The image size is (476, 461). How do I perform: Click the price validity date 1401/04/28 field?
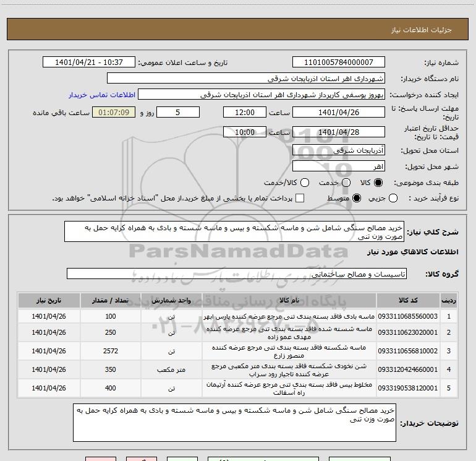tap(339, 132)
